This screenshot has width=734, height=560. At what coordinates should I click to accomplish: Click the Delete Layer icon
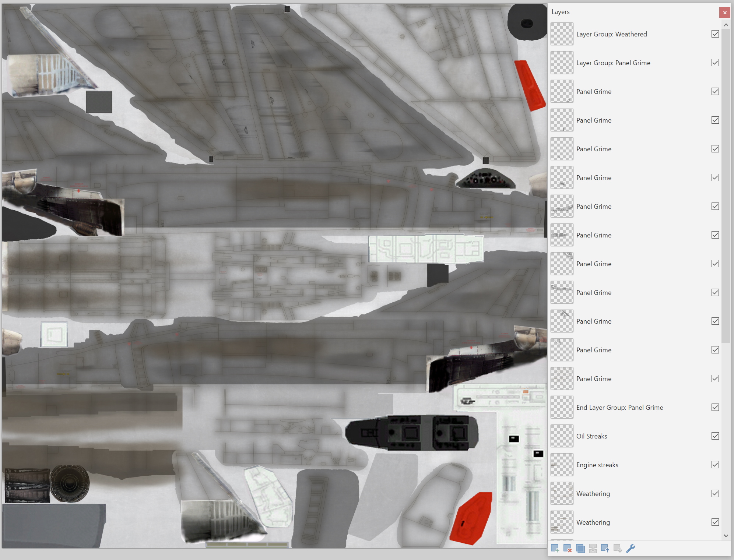coord(568,549)
